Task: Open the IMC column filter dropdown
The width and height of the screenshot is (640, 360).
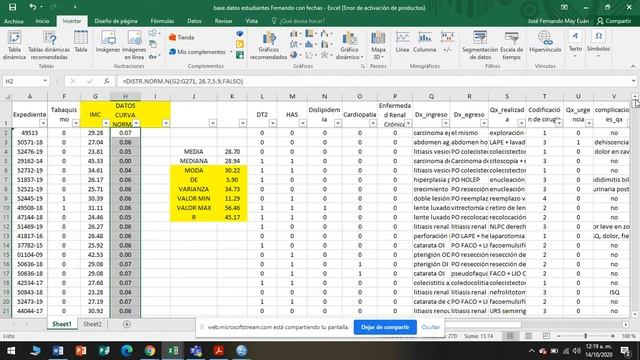Action: (x=106, y=123)
